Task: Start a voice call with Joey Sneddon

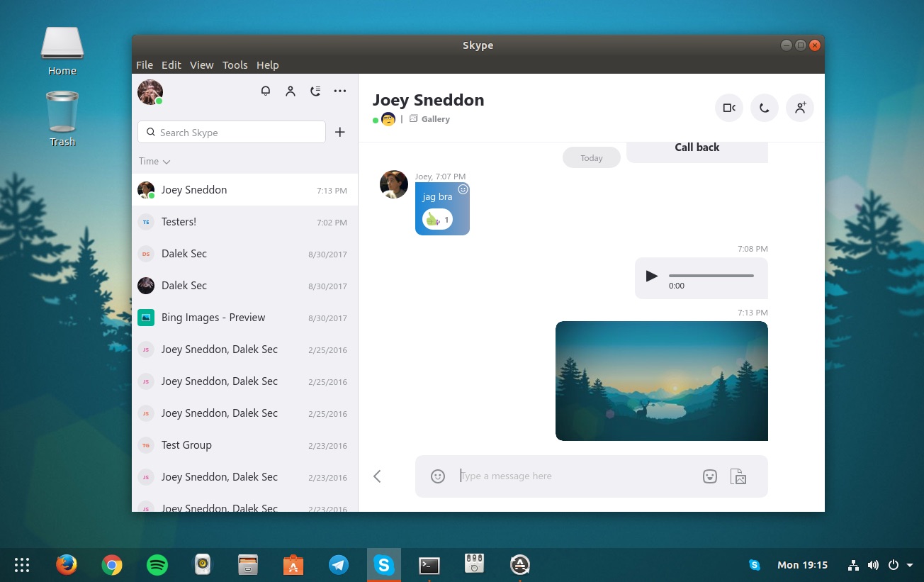Action: pyautogui.click(x=764, y=107)
